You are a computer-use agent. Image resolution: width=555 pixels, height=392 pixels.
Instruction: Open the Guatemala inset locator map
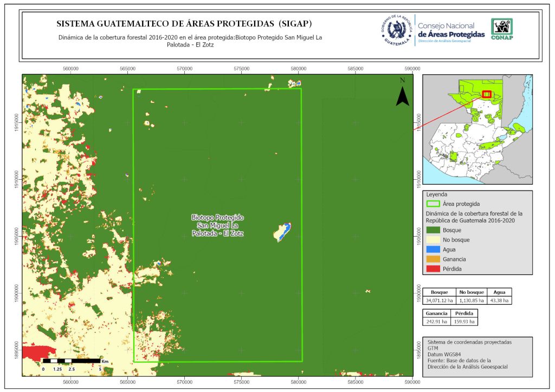(477, 130)
